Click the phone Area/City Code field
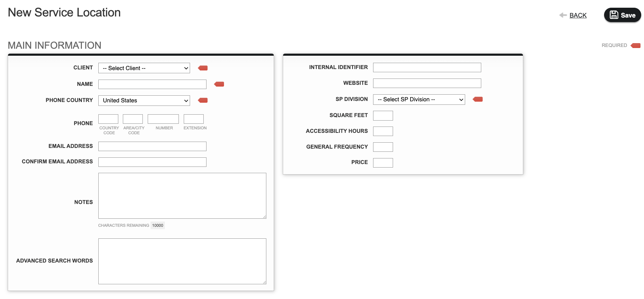This screenshot has width=644, height=299. click(133, 119)
